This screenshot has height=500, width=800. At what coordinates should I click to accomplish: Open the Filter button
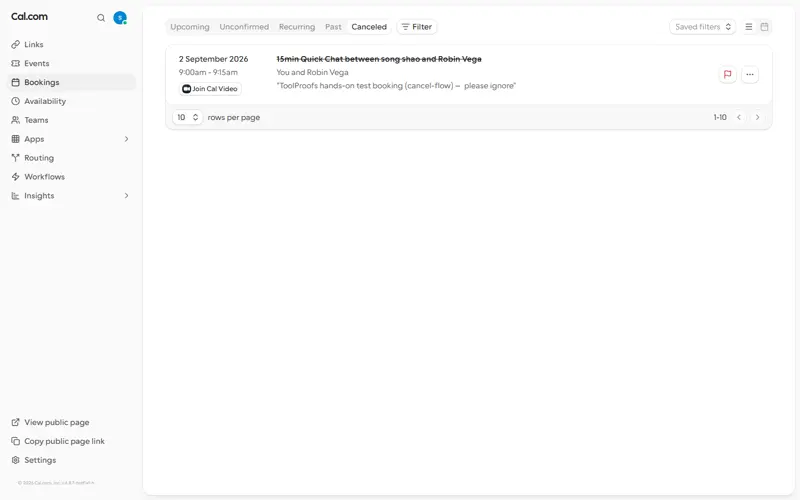pos(417,27)
